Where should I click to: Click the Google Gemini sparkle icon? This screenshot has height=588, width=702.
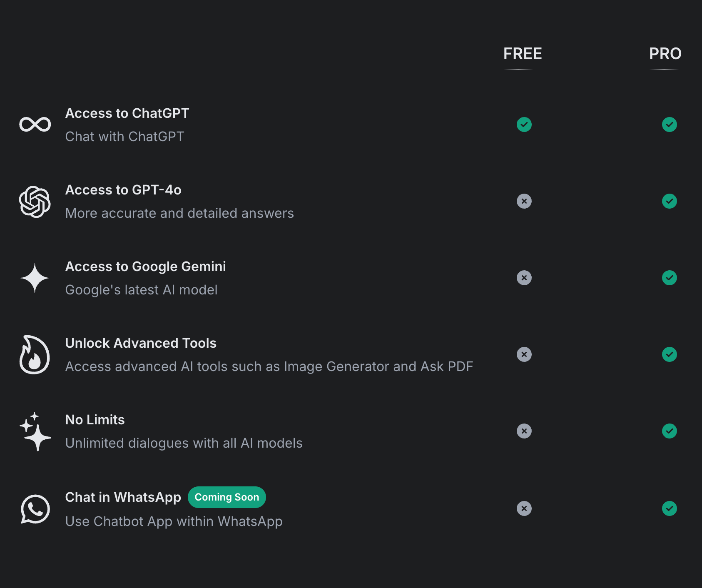[35, 278]
